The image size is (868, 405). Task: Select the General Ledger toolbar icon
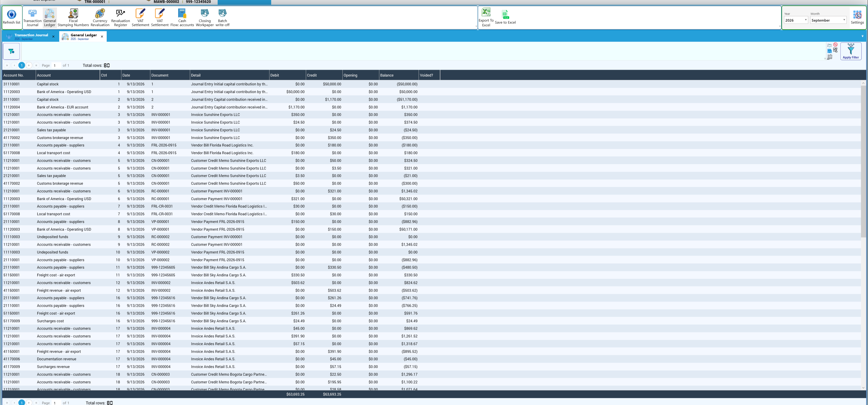50,18
